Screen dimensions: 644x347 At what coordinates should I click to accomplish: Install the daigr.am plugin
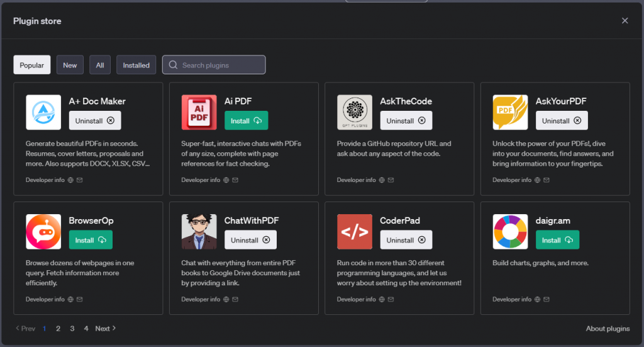[558, 240]
